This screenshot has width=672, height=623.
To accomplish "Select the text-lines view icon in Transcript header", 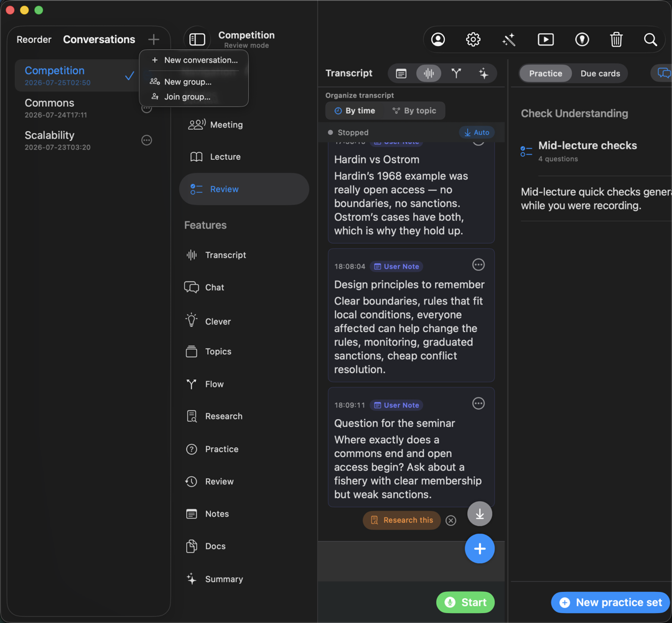I will 401,73.
